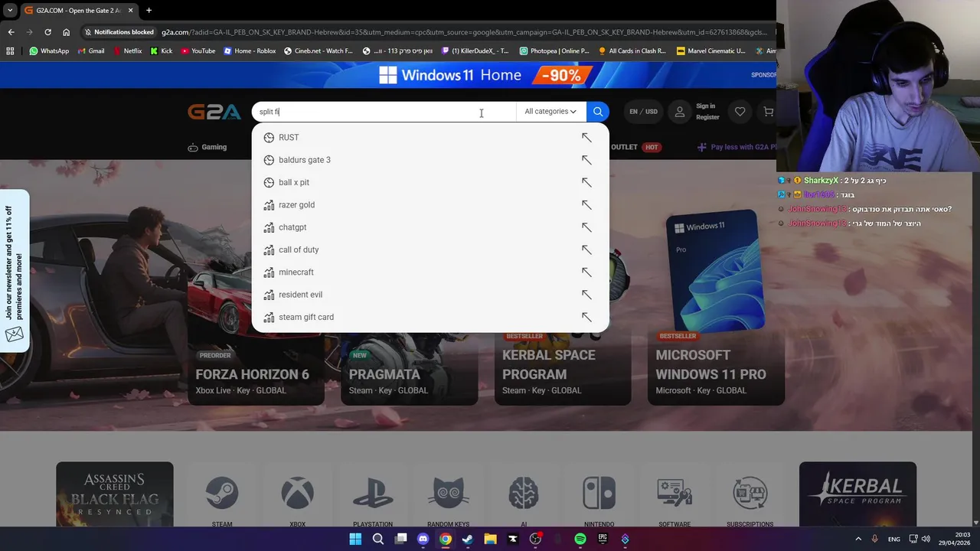Screen dimensions: 980x551
Task: Fill search with chatgpt arrow
Action: 586,227
